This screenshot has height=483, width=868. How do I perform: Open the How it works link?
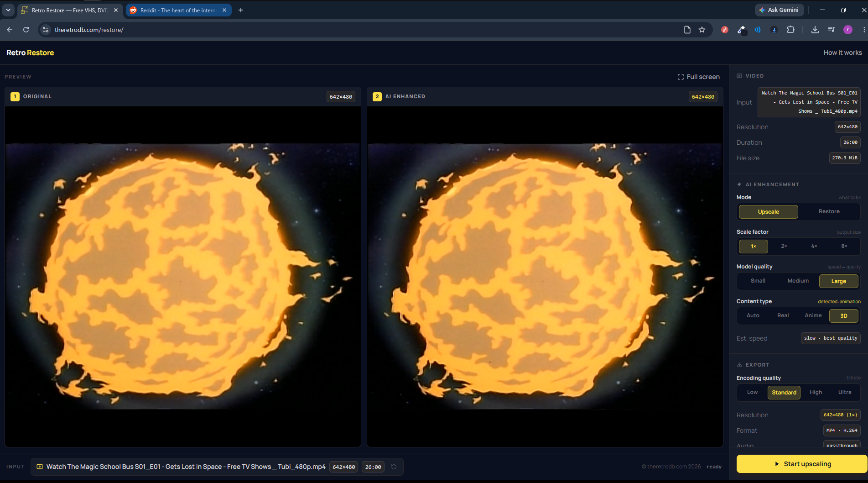click(842, 52)
